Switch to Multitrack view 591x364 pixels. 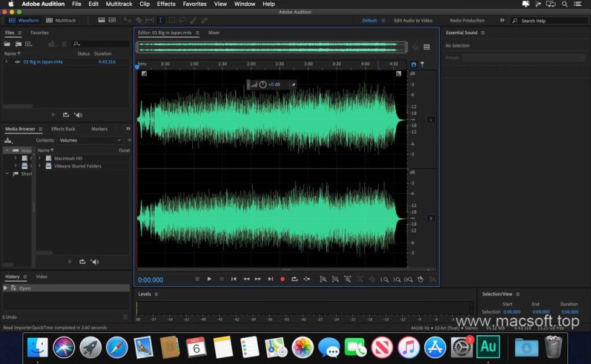coord(62,20)
